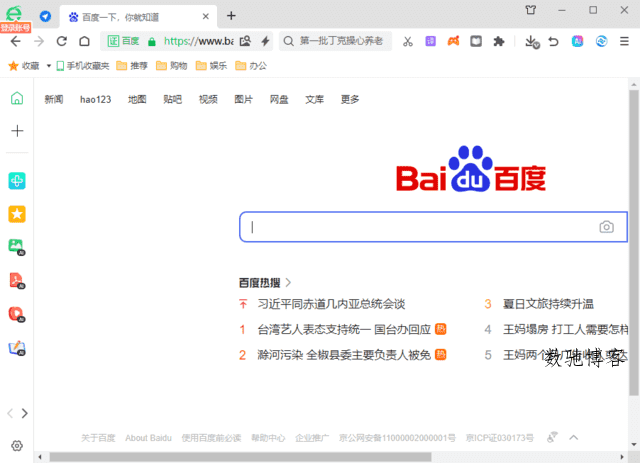Open the orange game controller icon
Image resolution: width=640 pixels, height=463 pixels.
pos(453,41)
